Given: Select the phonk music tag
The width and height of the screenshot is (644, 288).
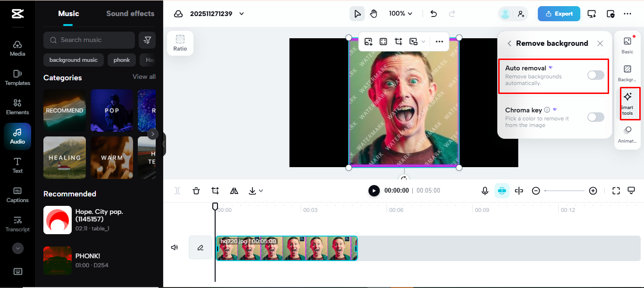Looking at the screenshot, I should coord(121,60).
